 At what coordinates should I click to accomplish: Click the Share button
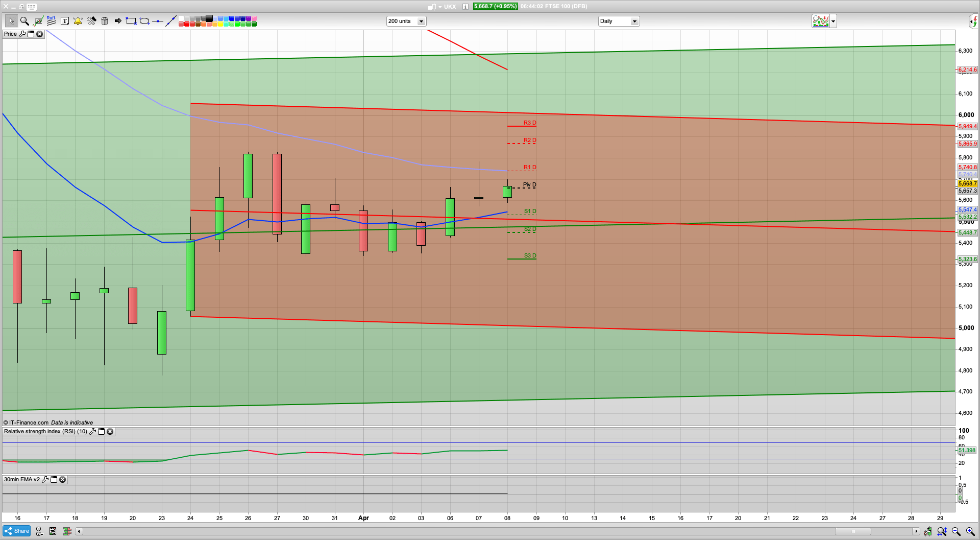pyautogui.click(x=17, y=531)
